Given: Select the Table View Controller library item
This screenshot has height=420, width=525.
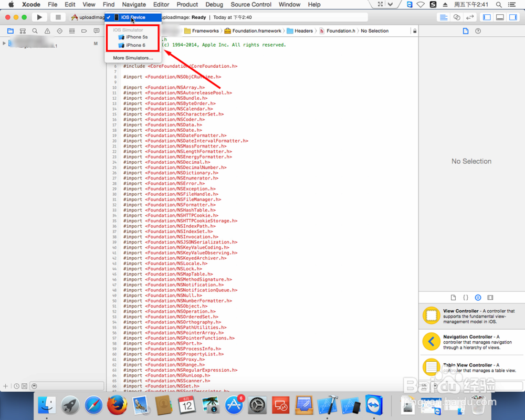Looking at the screenshot, I should click(x=472, y=367).
